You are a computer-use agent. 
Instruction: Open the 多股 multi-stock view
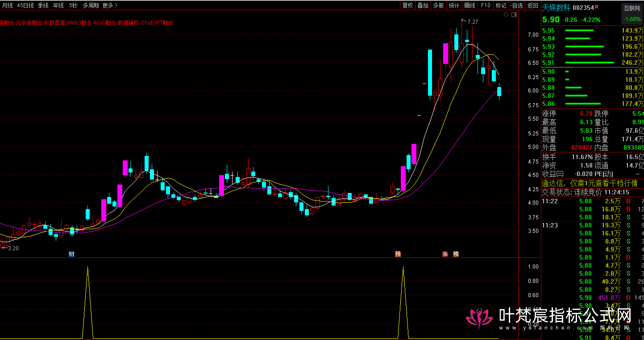[x=438, y=5]
